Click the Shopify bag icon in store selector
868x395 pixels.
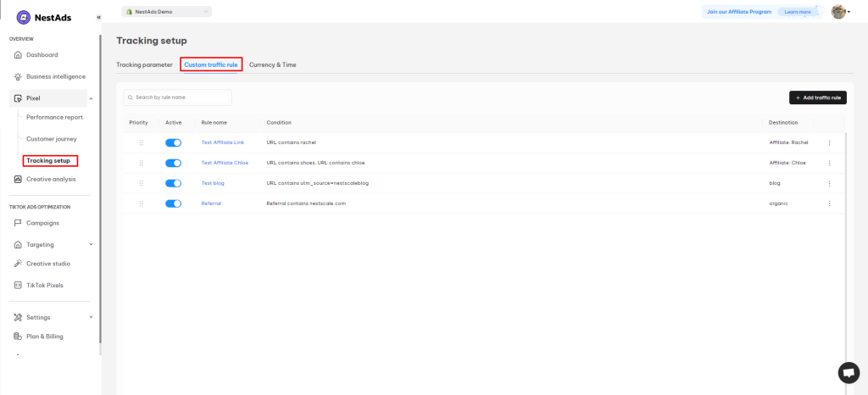(130, 12)
